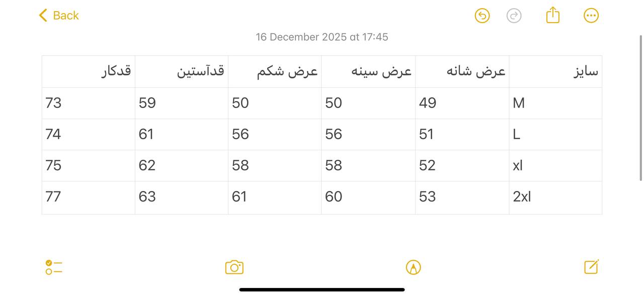Redo the last edit

pyautogui.click(x=514, y=16)
